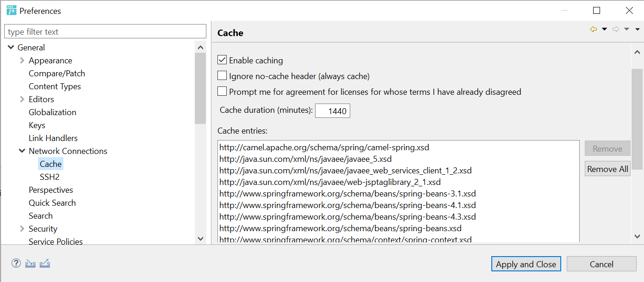Select the Appearance label in the tree

50,61
